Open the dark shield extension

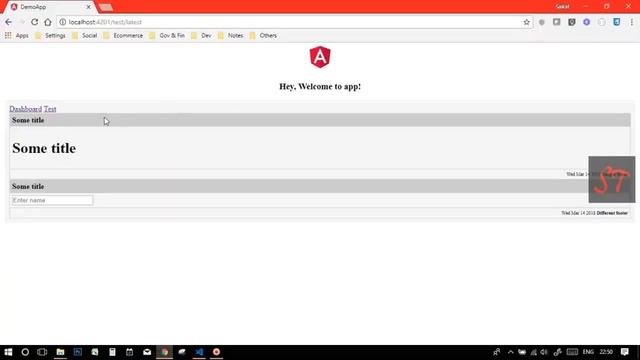(572, 22)
